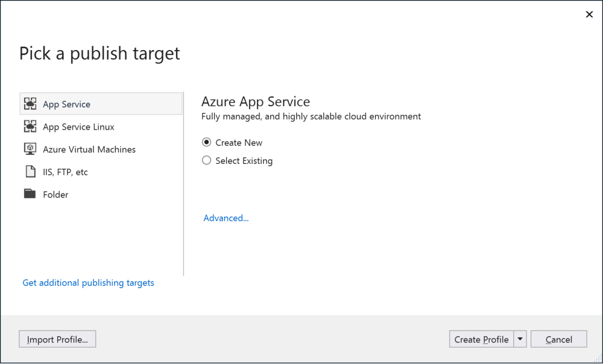Screen dimensions: 603x364
Task: Select the Folder publish target
Action: [x=56, y=194]
